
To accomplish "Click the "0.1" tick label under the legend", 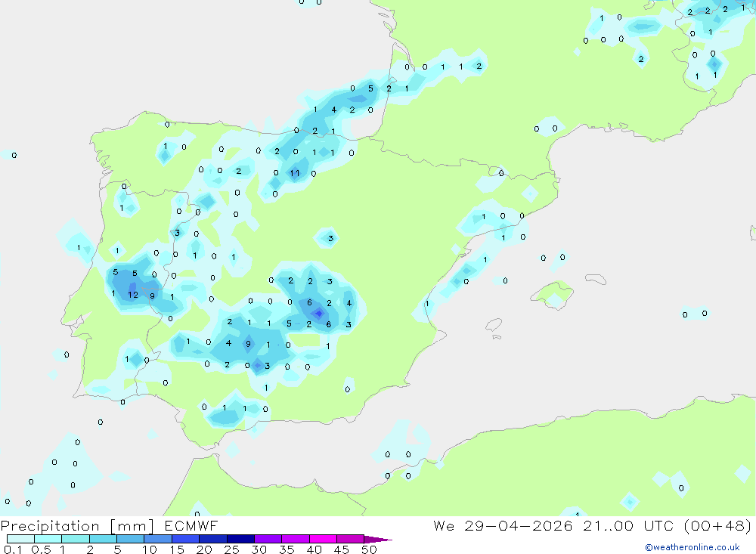I will pyautogui.click(x=13, y=549).
